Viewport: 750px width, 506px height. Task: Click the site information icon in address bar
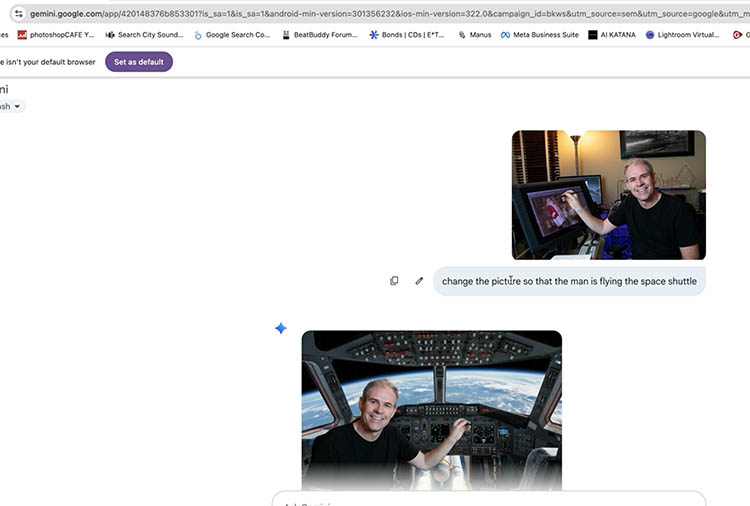18,13
